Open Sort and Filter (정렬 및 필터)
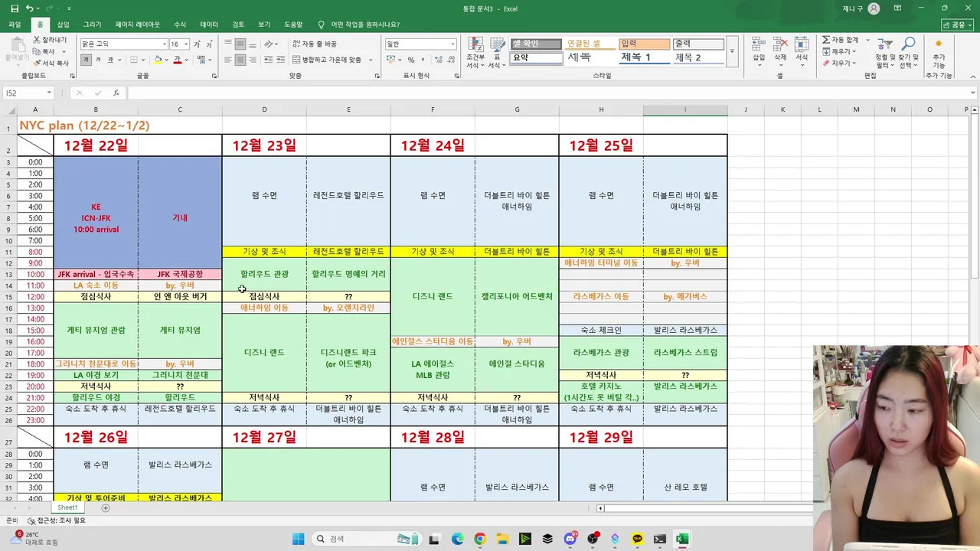This screenshot has width=980, height=551. (x=886, y=53)
